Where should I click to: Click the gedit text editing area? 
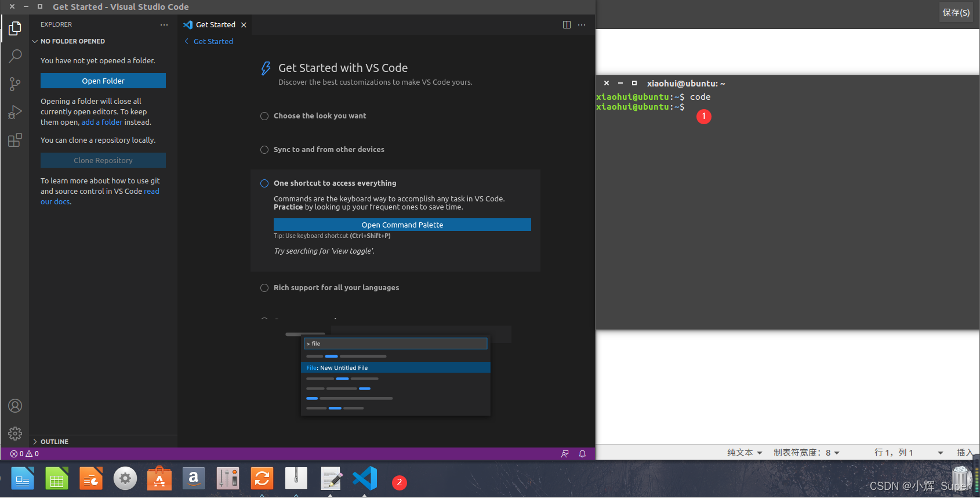[x=787, y=387]
